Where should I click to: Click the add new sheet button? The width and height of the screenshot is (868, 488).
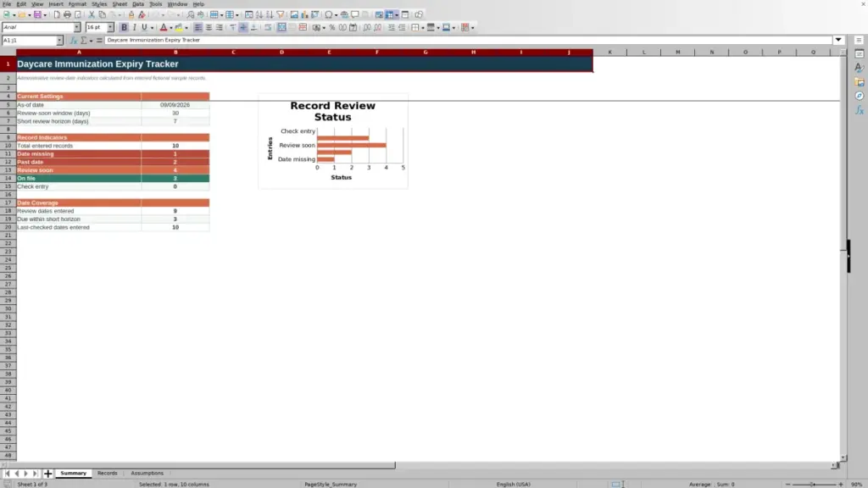(48, 474)
